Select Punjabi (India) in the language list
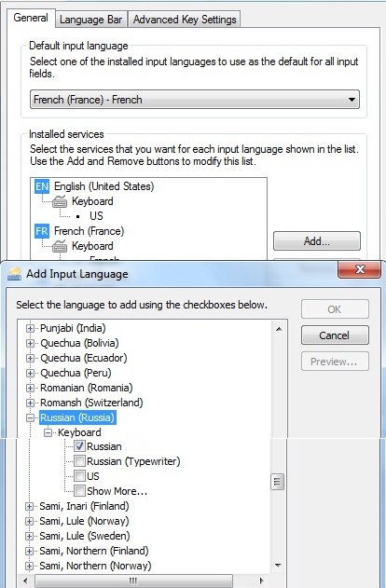This screenshot has width=386, height=588. 73,329
